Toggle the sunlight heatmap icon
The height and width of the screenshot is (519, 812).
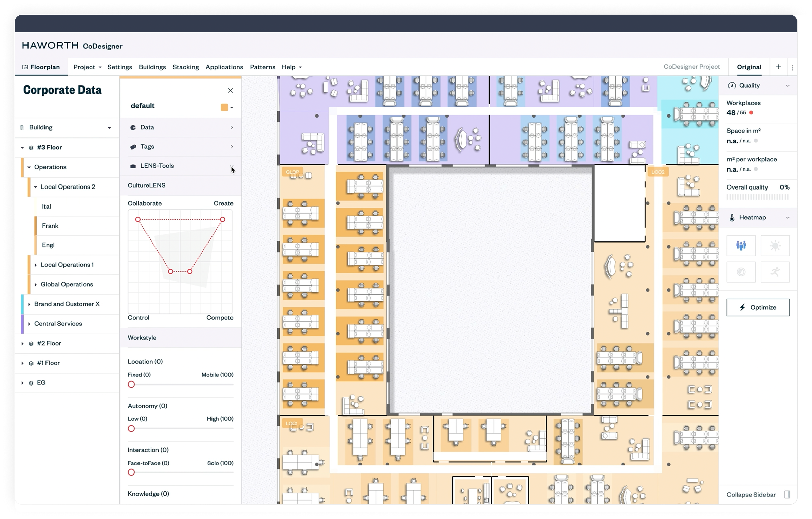pyautogui.click(x=775, y=245)
